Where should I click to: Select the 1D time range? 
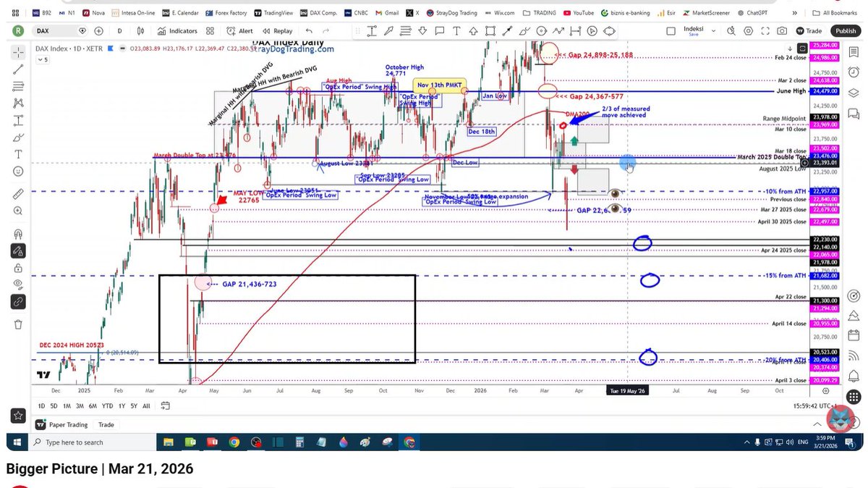(41, 405)
